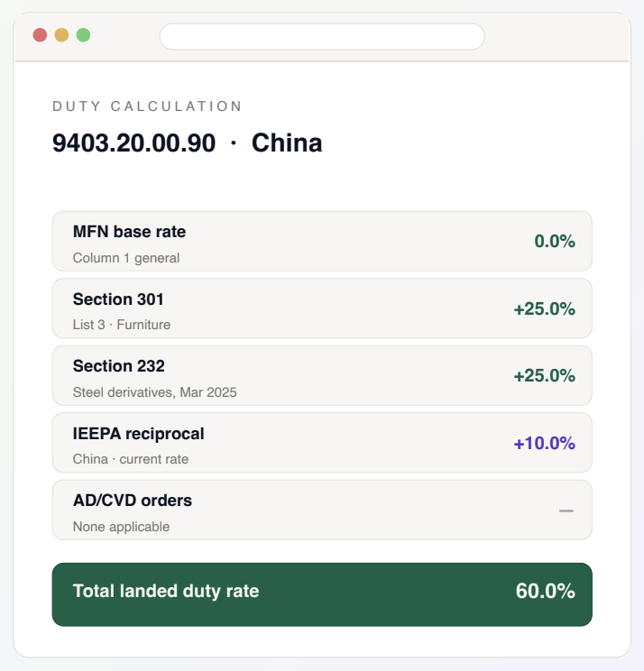This screenshot has width=644, height=671.
Task: Click the red close window dot
Action: coord(40,35)
